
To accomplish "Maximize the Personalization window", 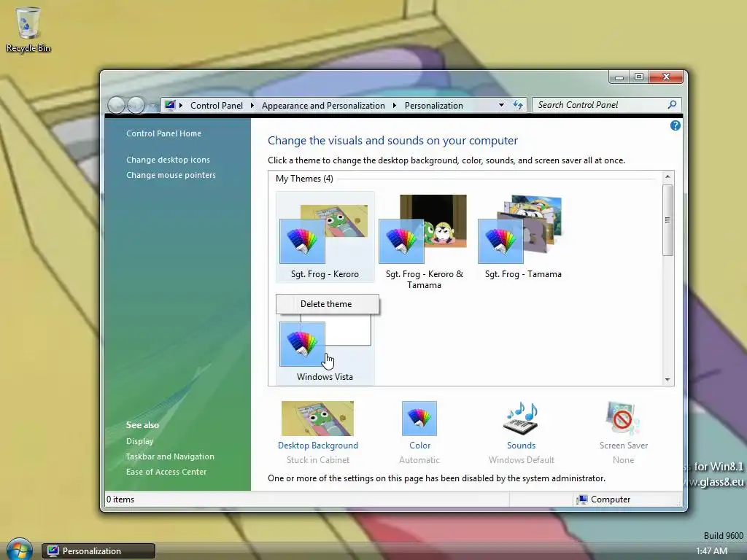I will [x=639, y=77].
